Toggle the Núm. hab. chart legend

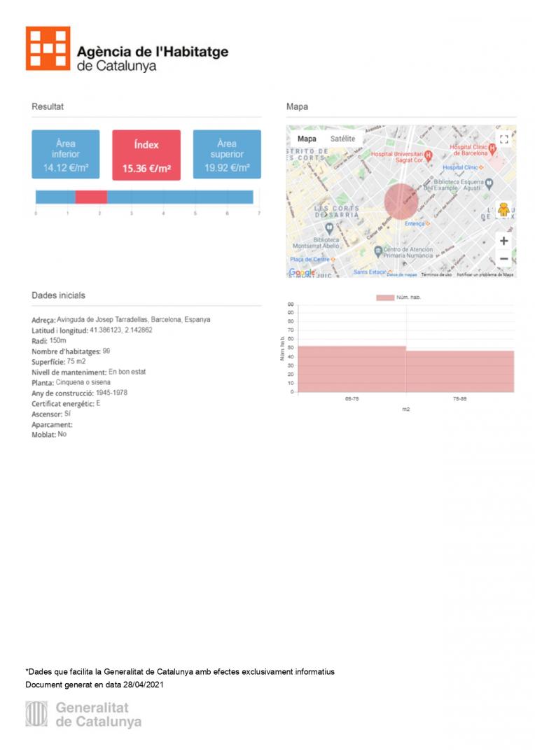pyautogui.click(x=385, y=297)
